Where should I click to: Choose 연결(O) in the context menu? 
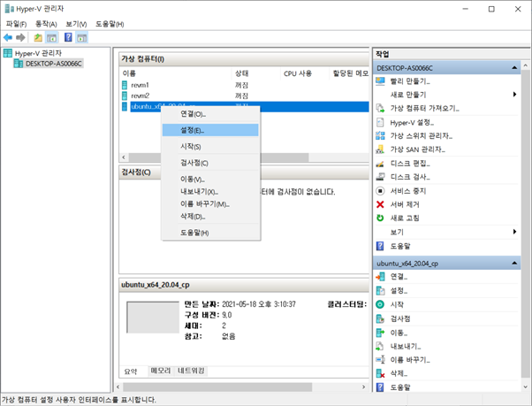(x=210, y=114)
